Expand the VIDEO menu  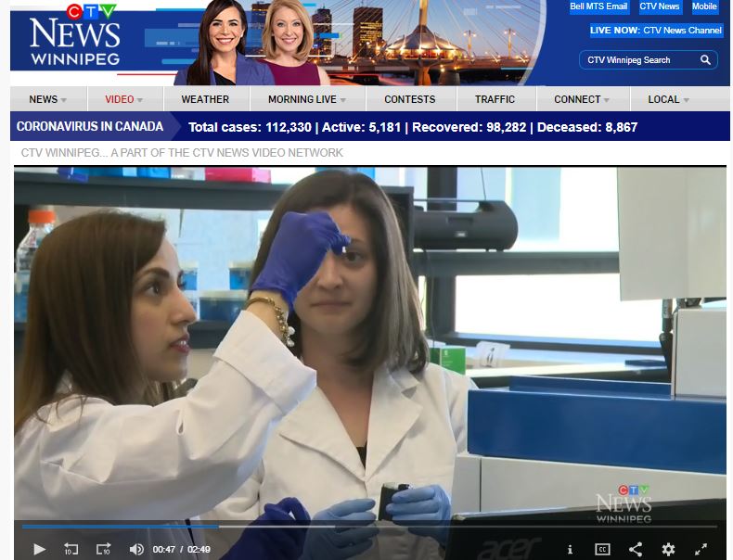coord(124,99)
